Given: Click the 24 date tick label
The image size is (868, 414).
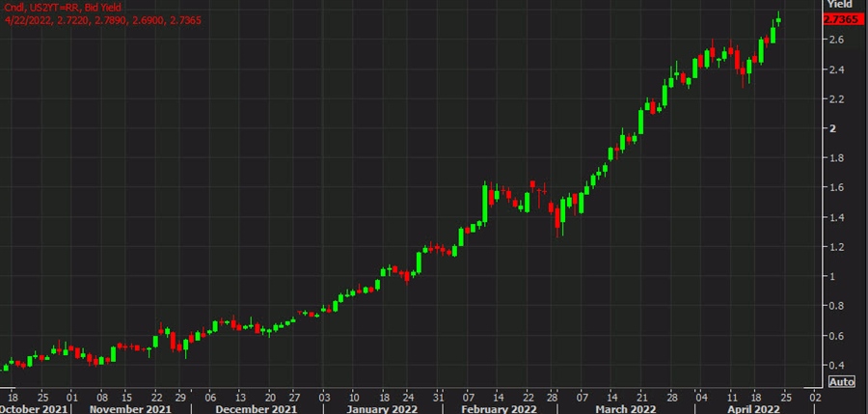Looking at the screenshot, I should pyautogui.click(x=407, y=397).
